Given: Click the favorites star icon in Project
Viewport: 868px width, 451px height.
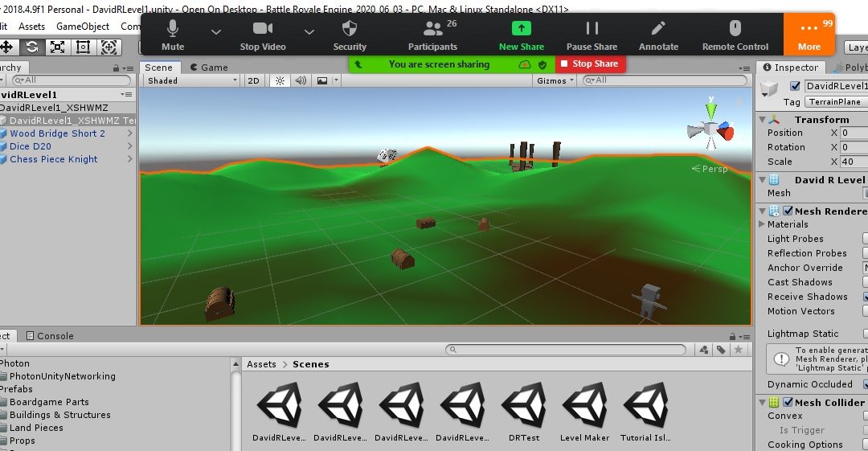Looking at the screenshot, I should coord(739,350).
